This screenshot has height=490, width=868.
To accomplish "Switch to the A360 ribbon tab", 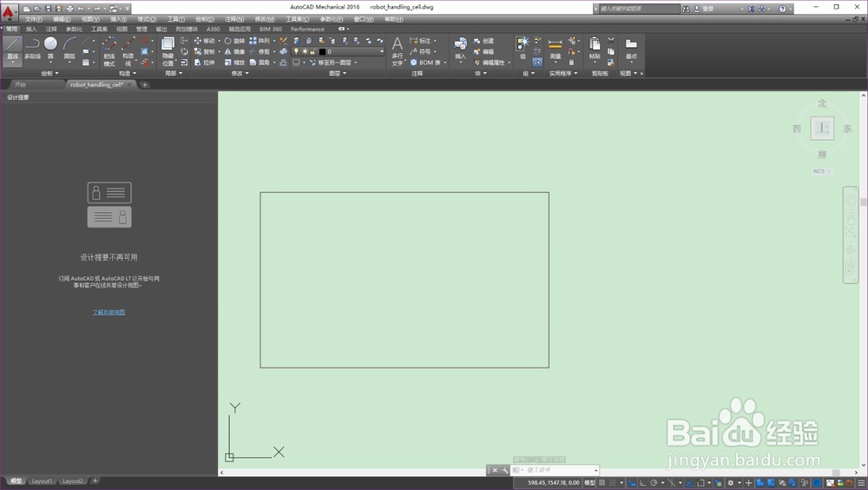I will [214, 29].
